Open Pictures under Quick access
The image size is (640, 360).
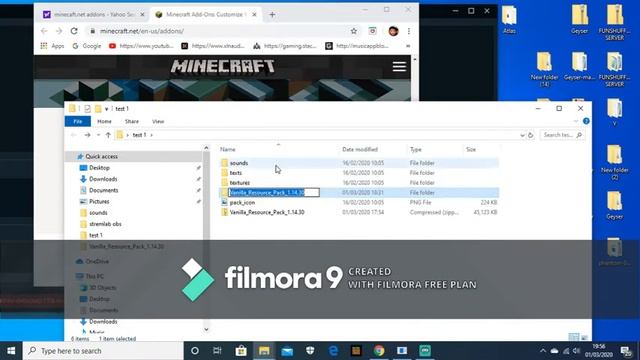(99, 201)
